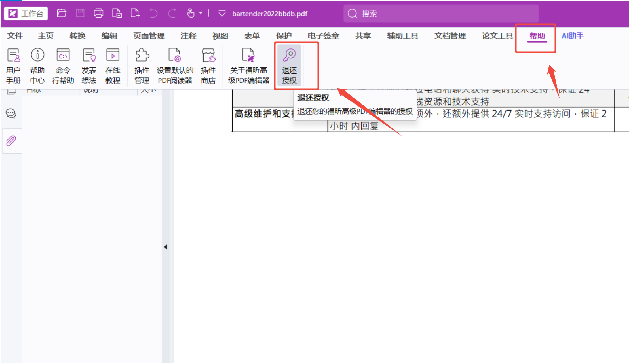Expand quick access toolbar customize arrow
The width and height of the screenshot is (633, 364).
pyautogui.click(x=222, y=13)
